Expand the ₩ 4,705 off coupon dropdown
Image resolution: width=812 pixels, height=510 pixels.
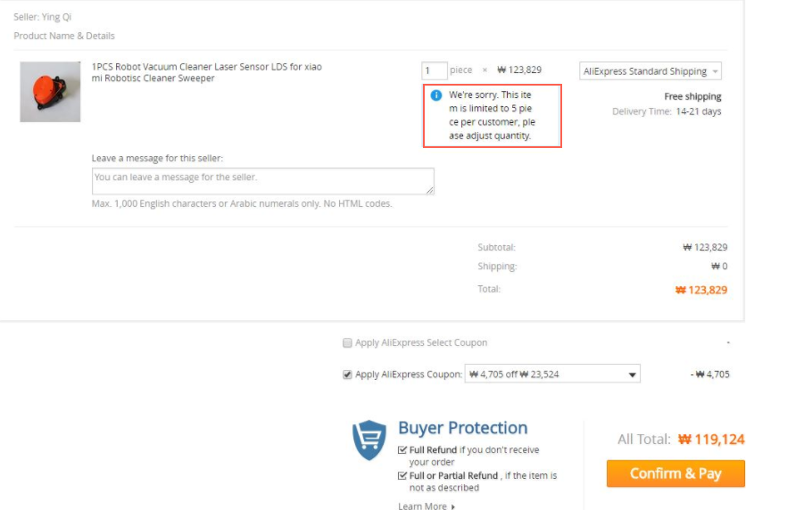552,374
